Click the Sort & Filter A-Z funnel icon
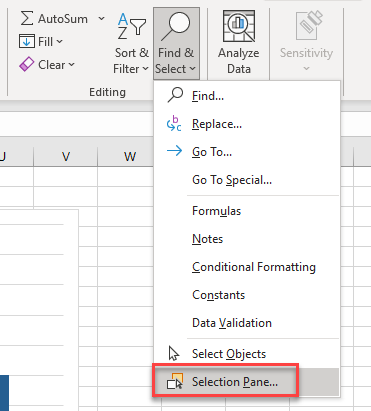This screenshot has height=411, width=371. [x=132, y=26]
